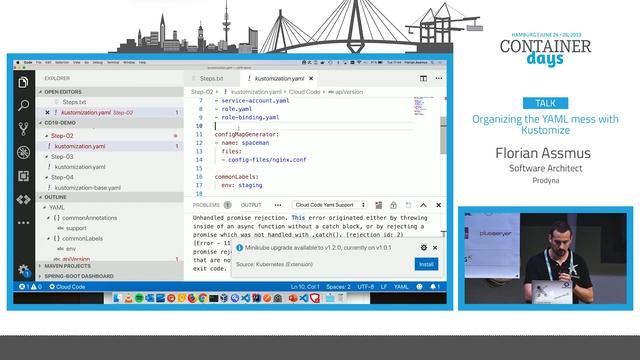The height and width of the screenshot is (360, 640).
Task: Open the Search view in activity bar
Action: pos(23,106)
